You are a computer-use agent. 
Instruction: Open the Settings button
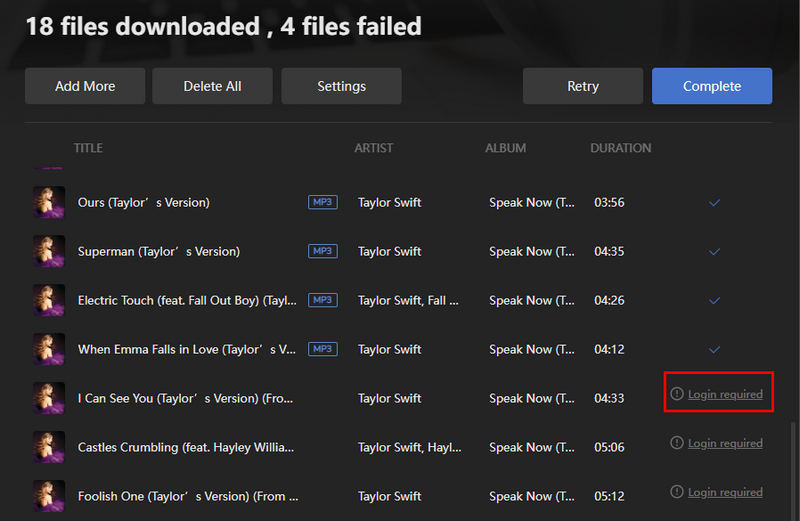pyautogui.click(x=341, y=86)
